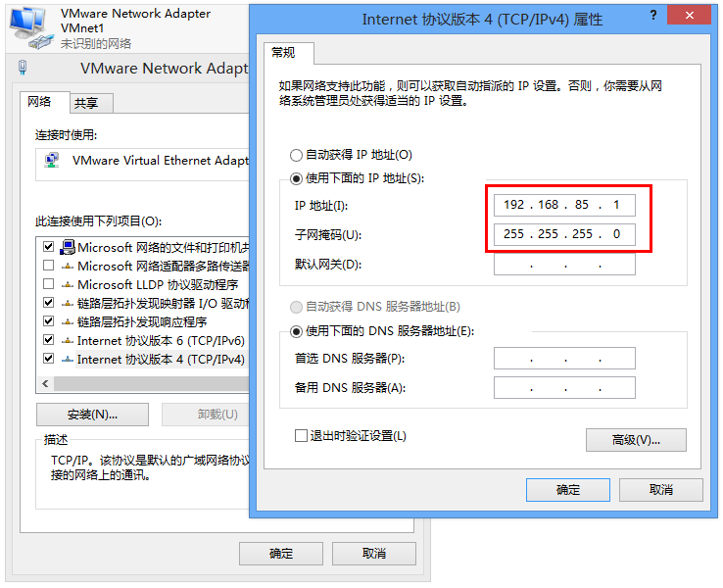Enable Microsoft LLDP 协议驱动程序 checkbox
Viewport: 723px width, 588px height.
coord(48,284)
